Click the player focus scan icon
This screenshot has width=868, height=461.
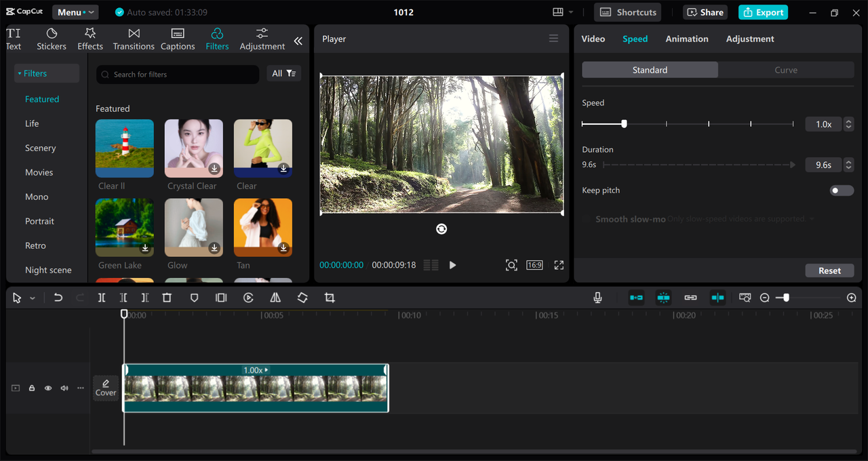(511, 265)
